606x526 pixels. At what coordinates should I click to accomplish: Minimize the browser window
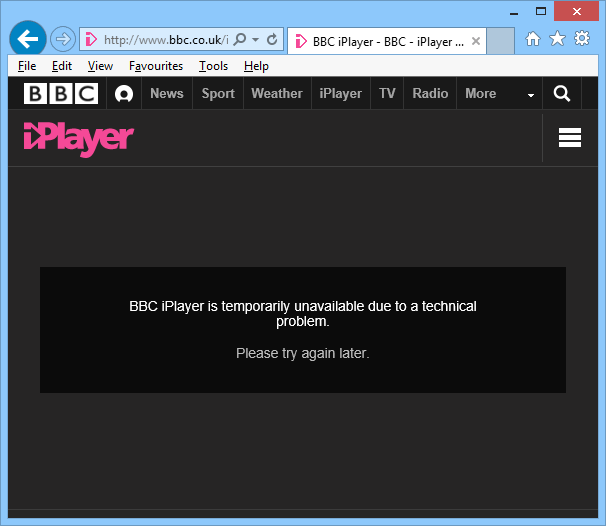point(514,12)
